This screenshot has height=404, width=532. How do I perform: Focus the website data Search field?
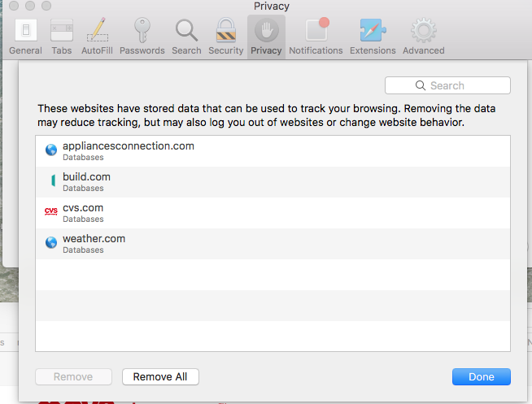click(447, 85)
